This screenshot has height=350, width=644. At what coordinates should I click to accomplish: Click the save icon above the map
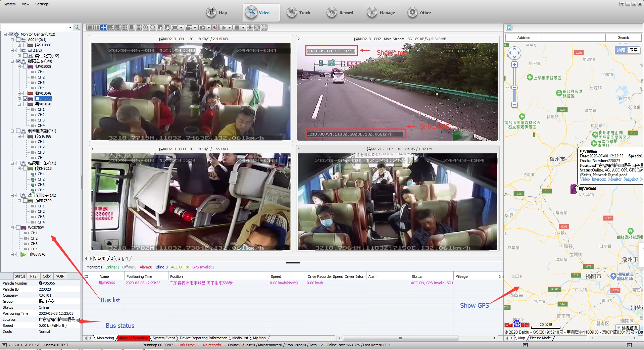point(509,28)
